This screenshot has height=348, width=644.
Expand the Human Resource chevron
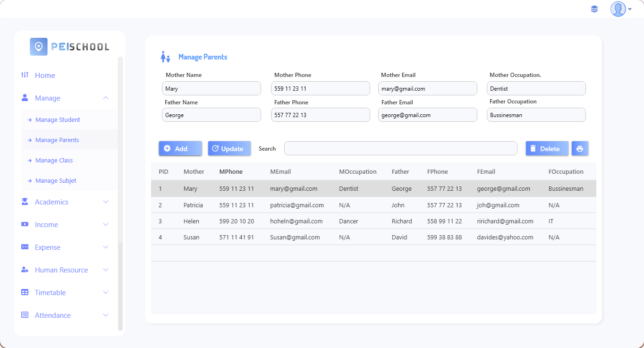[106, 270]
